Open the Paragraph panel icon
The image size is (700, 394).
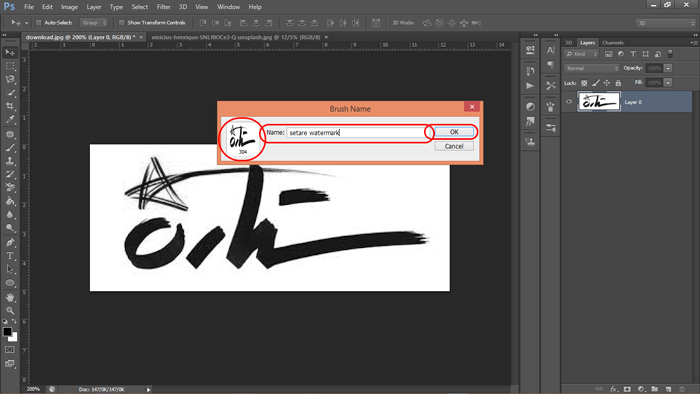pos(550,65)
